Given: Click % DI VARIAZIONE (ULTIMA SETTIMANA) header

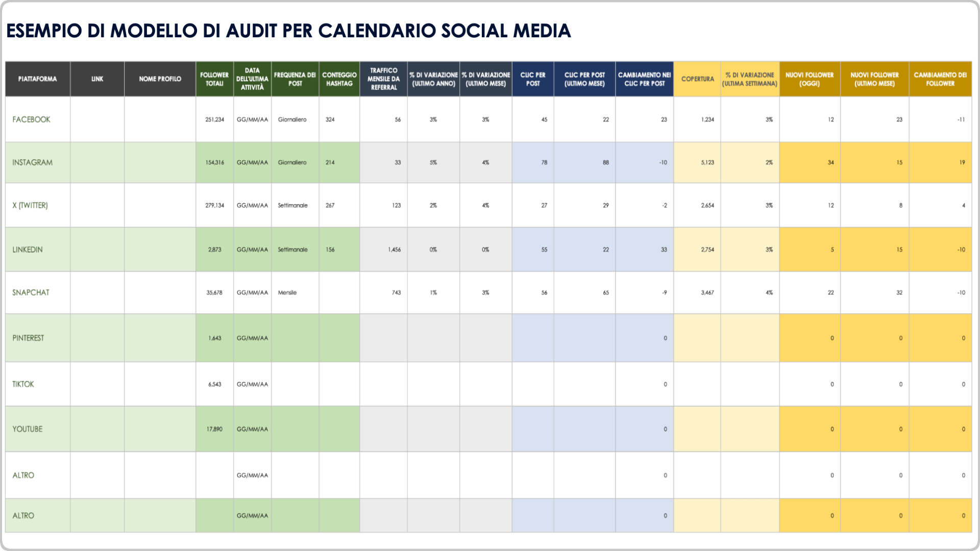Looking at the screenshot, I should [x=750, y=79].
